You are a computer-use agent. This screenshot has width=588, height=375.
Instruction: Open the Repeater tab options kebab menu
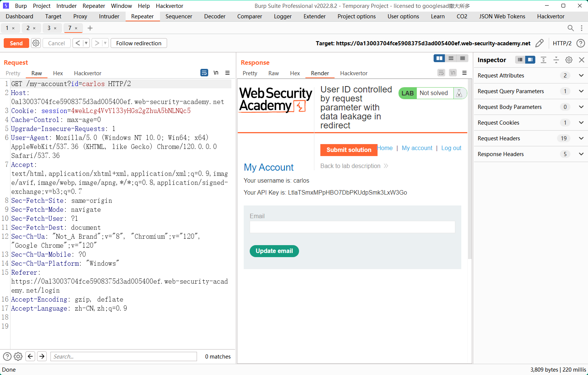click(582, 28)
